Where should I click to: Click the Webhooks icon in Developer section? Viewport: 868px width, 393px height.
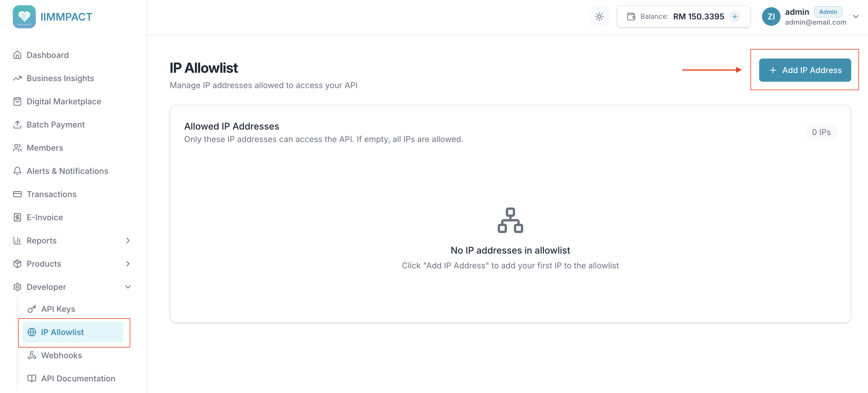pos(32,355)
